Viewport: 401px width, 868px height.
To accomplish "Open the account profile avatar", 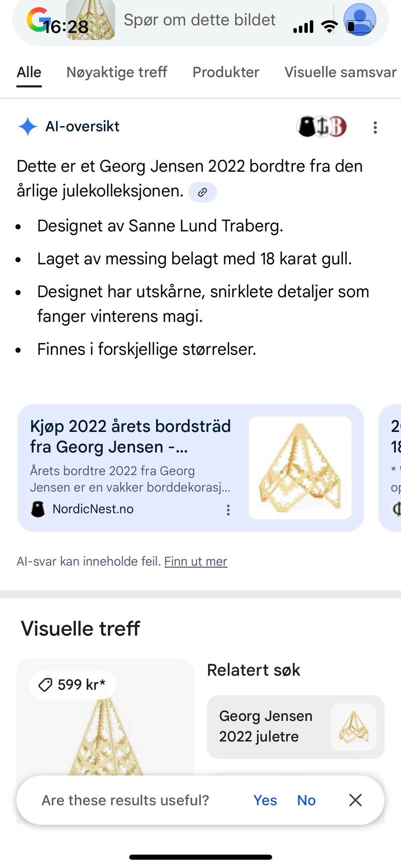I will pos(360,20).
